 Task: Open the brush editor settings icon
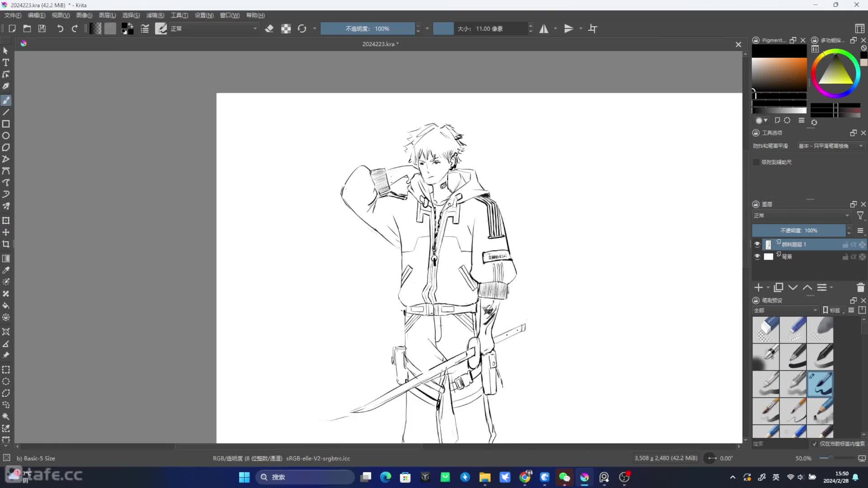pos(145,28)
